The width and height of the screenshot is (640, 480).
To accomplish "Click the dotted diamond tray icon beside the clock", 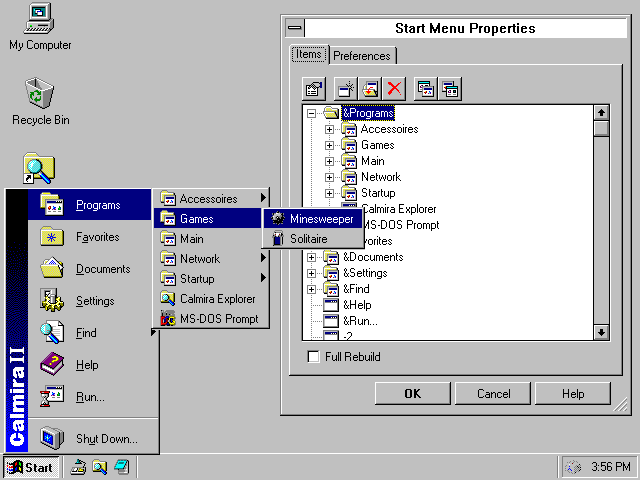I will pyautogui.click(x=573, y=467).
